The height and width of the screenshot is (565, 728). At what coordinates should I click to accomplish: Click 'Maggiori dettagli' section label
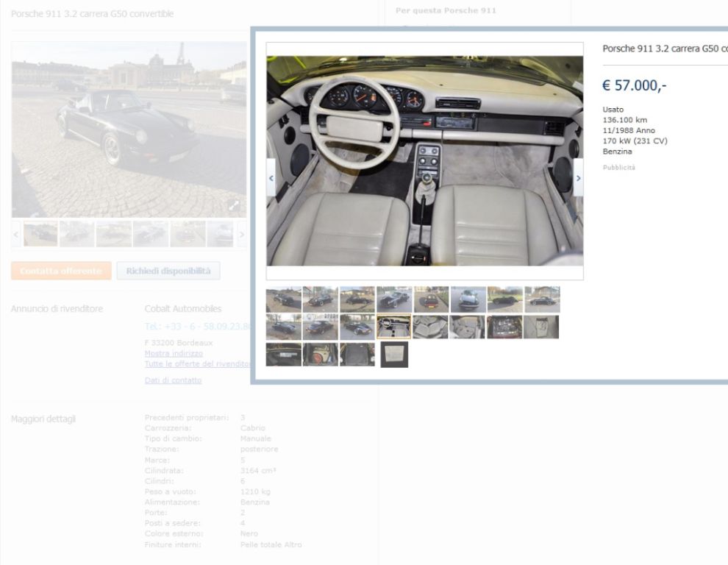coord(43,419)
